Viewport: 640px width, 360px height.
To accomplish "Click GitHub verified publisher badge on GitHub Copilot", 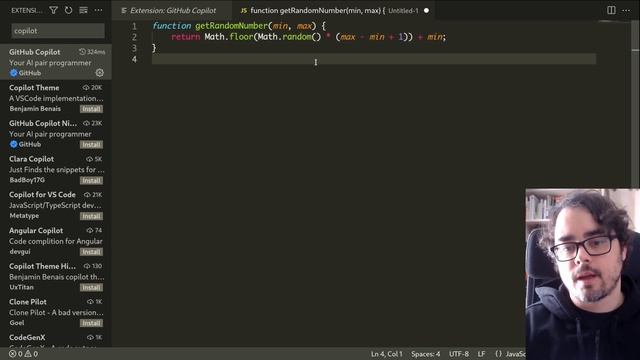I will (x=13, y=73).
